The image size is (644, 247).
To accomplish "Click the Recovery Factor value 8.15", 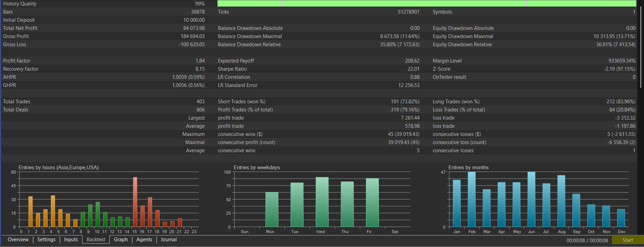I will (200, 69).
